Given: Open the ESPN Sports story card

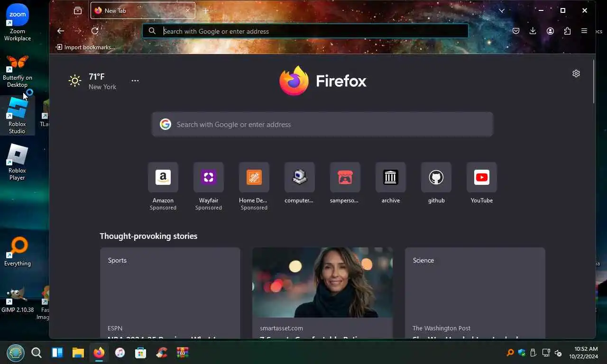Looking at the screenshot, I should 170,293.
